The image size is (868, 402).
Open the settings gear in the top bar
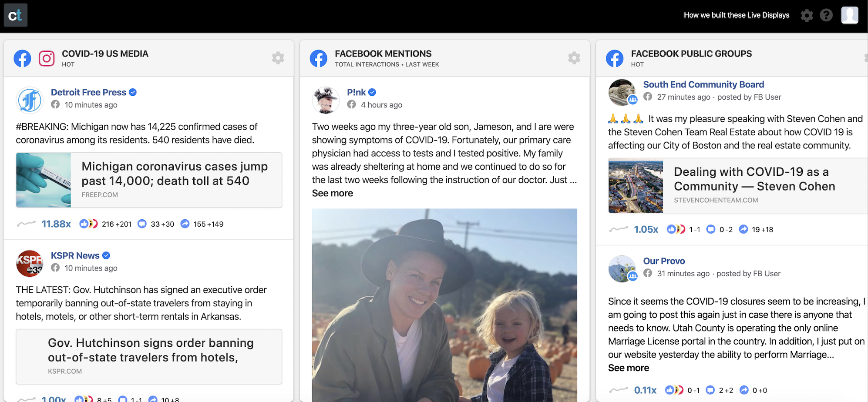coord(807,15)
